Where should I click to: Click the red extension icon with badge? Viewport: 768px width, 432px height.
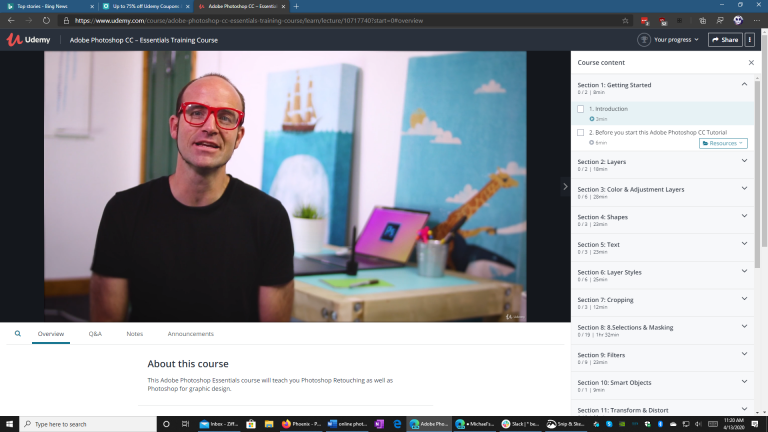645,21
